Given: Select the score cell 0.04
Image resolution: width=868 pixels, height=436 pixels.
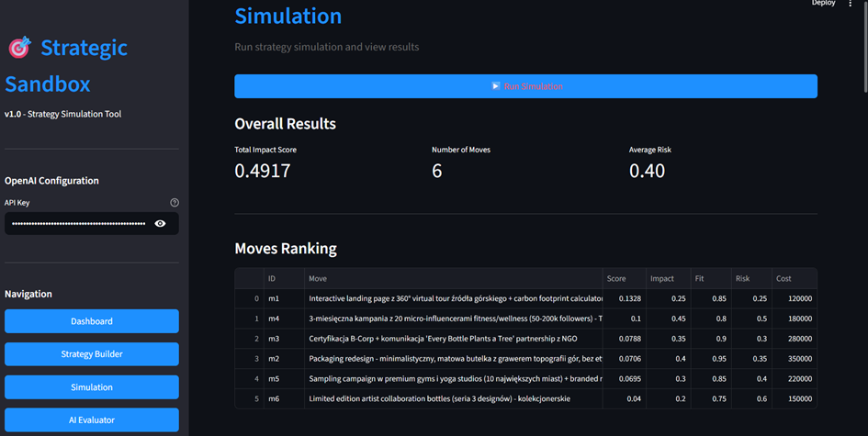Looking at the screenshot, I should point(625,398).
